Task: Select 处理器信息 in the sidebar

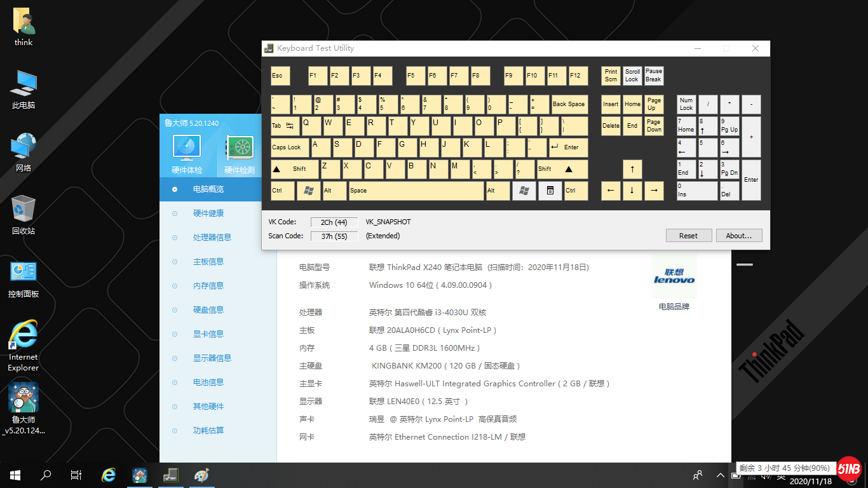Action: click(x=212, y=238)
